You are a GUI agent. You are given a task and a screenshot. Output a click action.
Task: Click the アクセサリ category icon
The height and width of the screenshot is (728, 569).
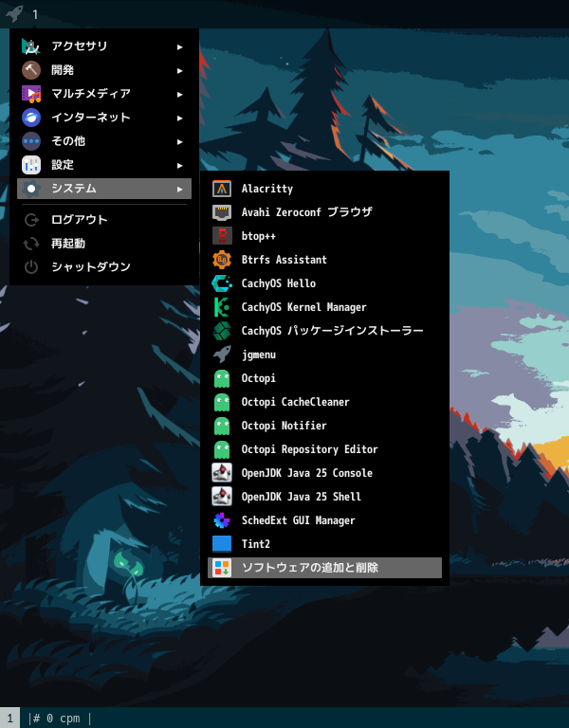(x=31, y=46)
